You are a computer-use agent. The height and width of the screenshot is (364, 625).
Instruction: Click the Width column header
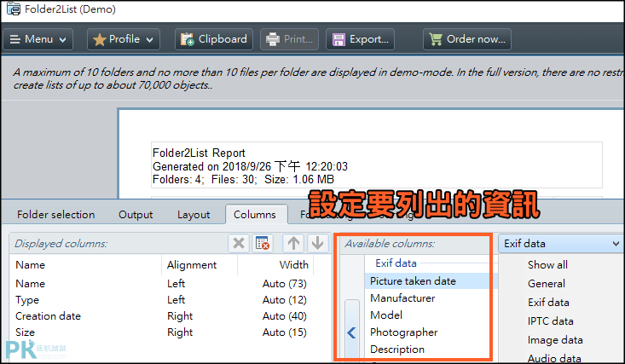coord(275,265)
